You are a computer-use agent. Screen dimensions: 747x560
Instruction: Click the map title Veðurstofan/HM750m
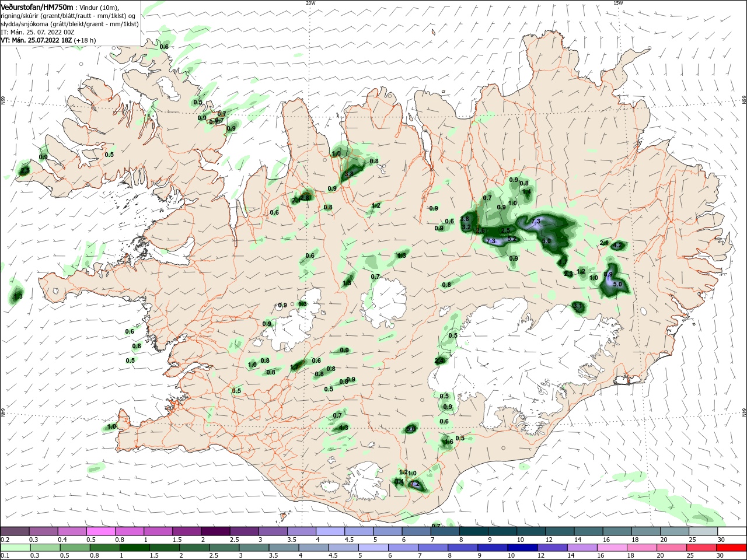pyautogui.click(x=37, y=7)
